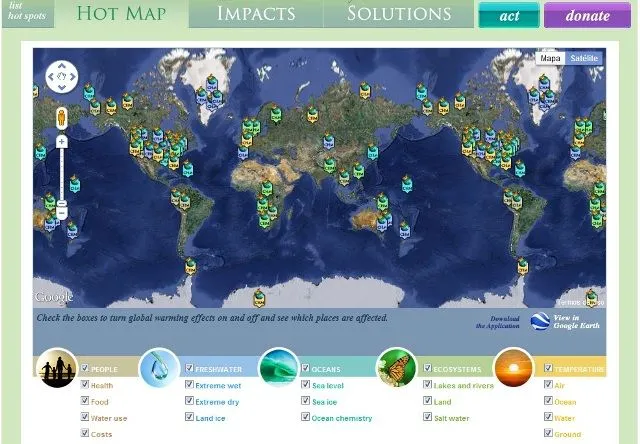Uncheck the Health checkbox
Screen dimensions: 640x444
pyautogui.click(x=85, y=385)
